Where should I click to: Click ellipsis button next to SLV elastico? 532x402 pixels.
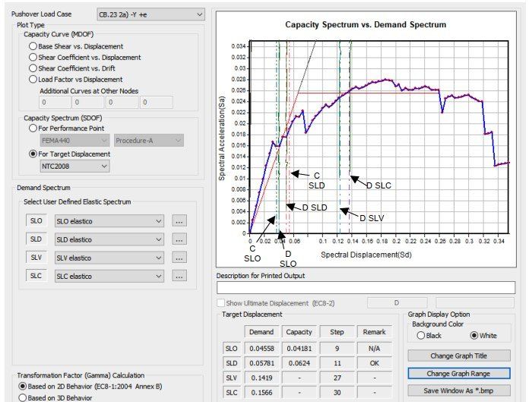point(179,258)
